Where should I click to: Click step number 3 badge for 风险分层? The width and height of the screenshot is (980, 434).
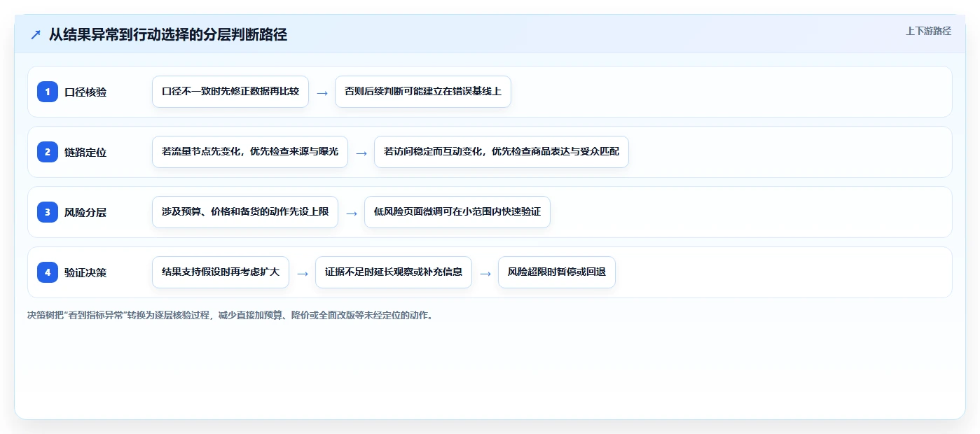(48, 212)
